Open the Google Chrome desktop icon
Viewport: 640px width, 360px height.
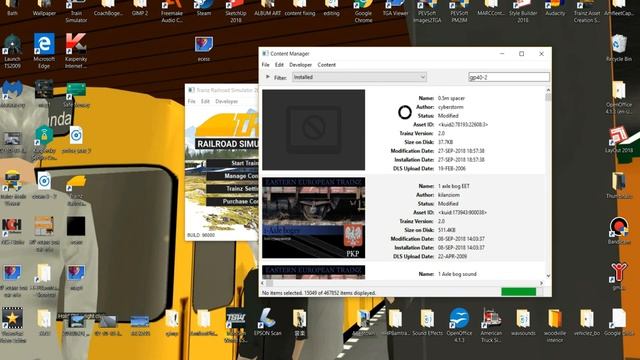(x=363, y=11)
